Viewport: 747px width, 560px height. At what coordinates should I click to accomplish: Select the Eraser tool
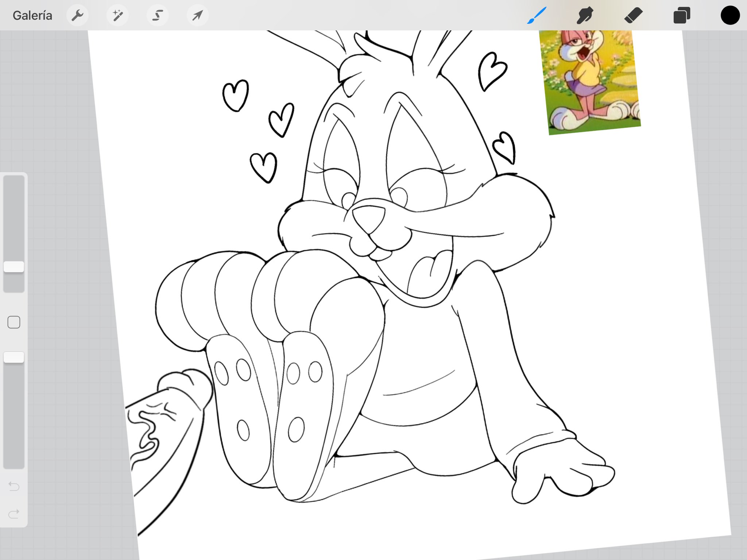tap(633, 16)
